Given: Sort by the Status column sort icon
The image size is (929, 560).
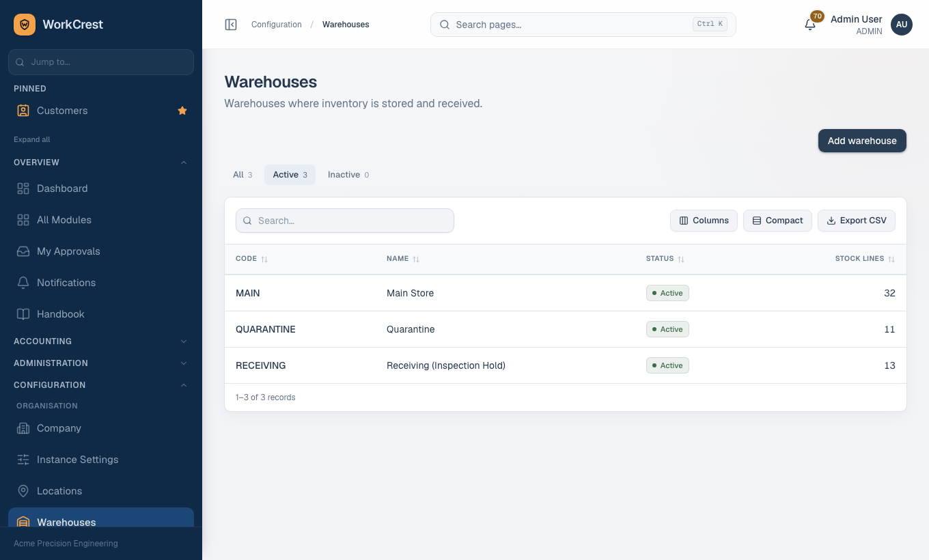Looking at the screenshot, I should click(x=681, y=260).
